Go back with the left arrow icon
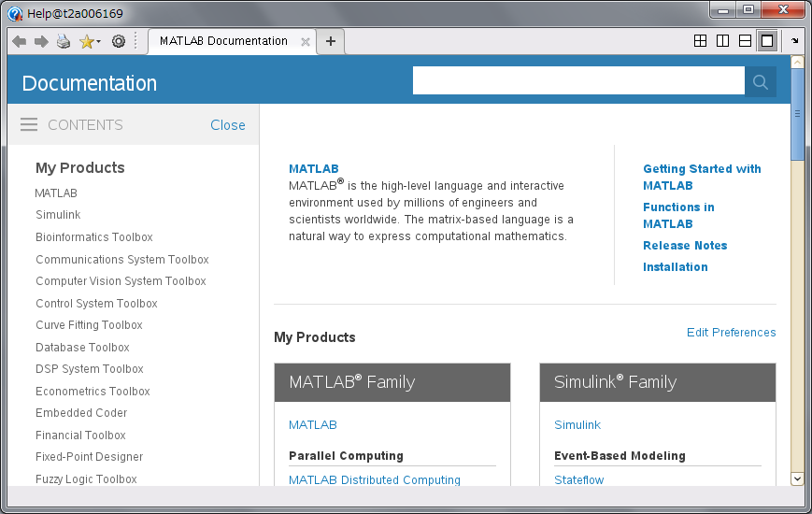Viewport: 812px width, 514px height. click(x=20, y=41)
